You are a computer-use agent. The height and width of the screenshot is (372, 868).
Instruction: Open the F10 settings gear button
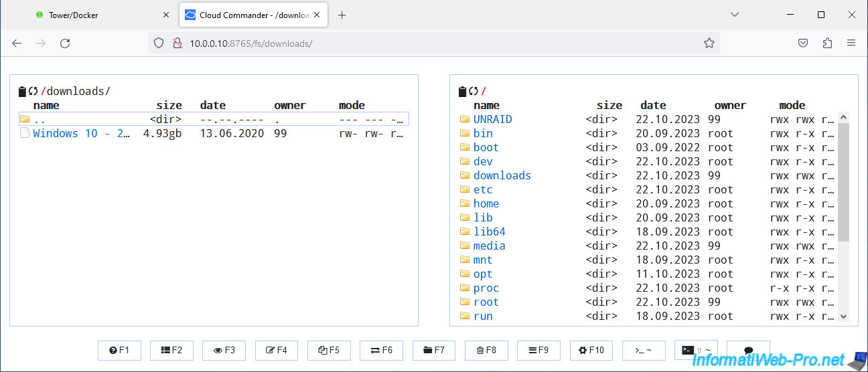[x=591, y=350]
